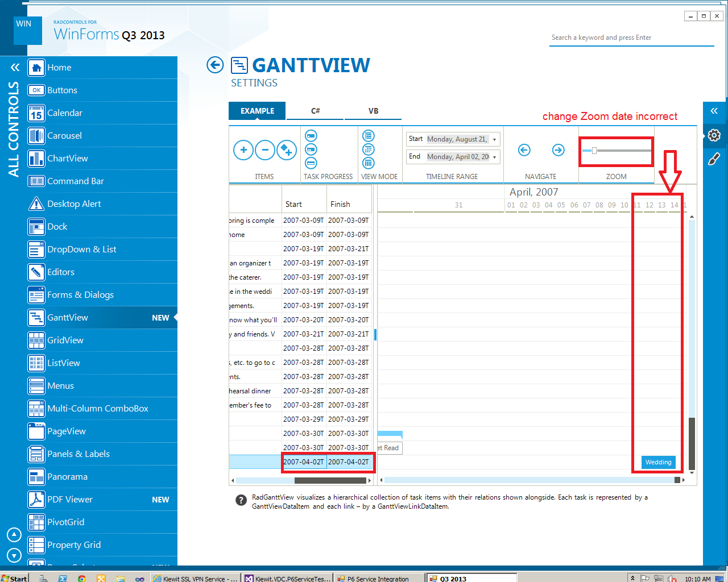Open the Windows Start button
Image resolution: width=728 pixels, height=582 pixels.
point(14,578)
